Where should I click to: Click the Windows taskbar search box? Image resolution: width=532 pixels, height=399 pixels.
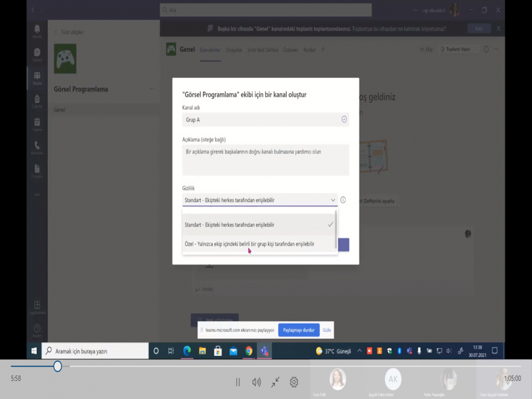(95, 351)
